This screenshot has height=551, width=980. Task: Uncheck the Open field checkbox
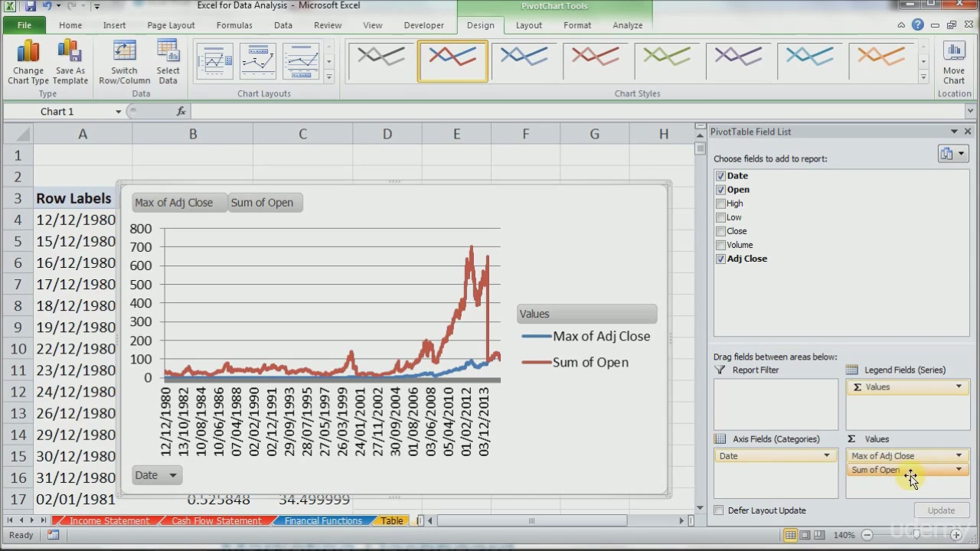(x=720, y=190)
